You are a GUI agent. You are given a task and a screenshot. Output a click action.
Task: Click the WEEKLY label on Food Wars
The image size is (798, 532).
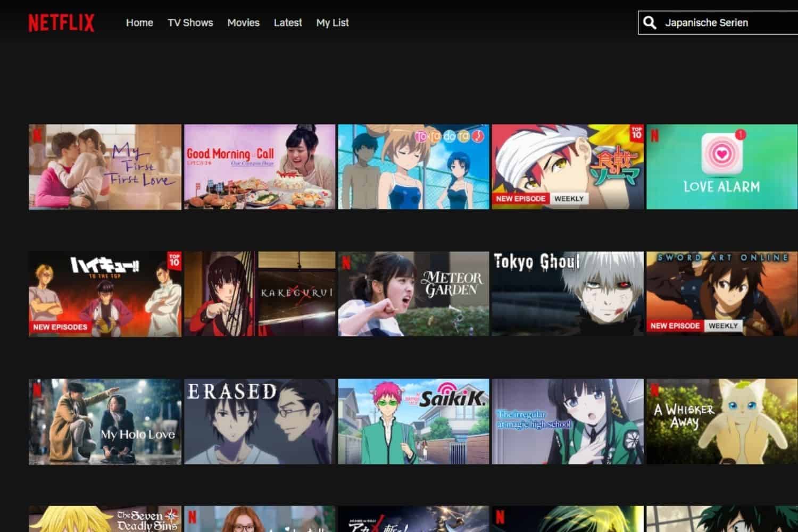[x=569, y=198]
